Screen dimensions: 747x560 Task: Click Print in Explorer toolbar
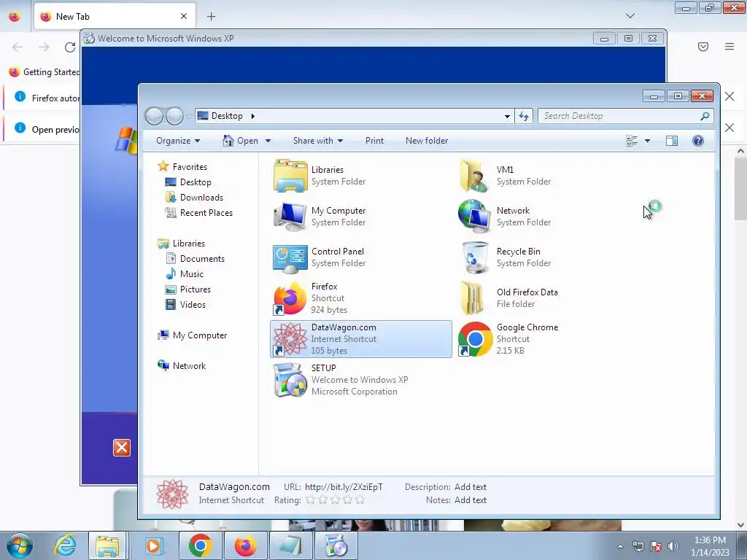coord(374,141)
